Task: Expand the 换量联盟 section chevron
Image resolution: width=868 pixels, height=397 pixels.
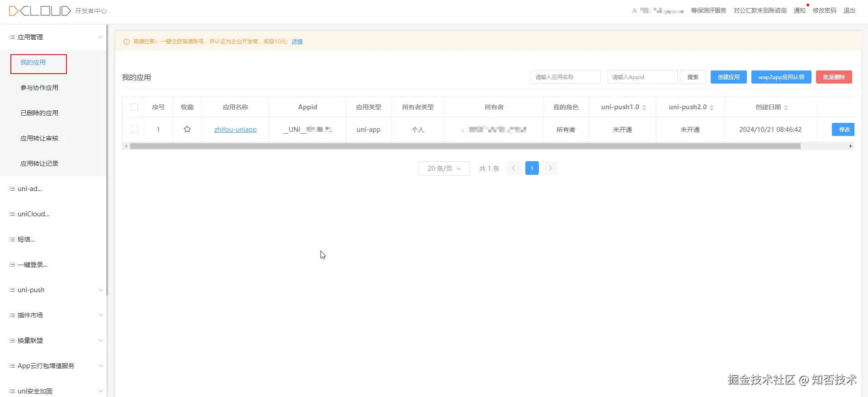Action: (x=101, y=341)
